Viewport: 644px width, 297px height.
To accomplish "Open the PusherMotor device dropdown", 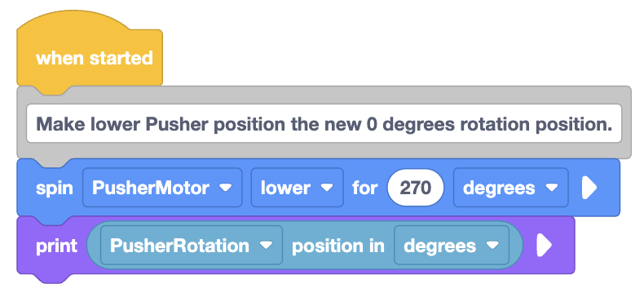I will pyautogui.click(x=162, y=188).
